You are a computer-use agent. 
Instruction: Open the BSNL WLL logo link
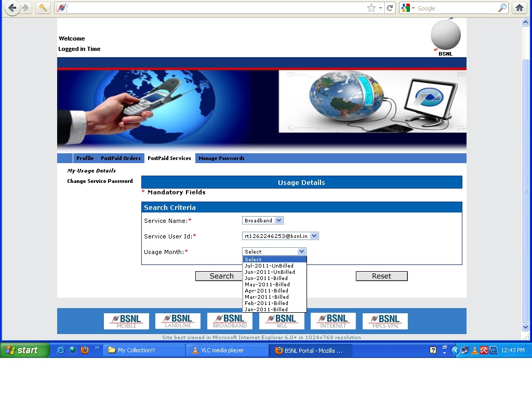click(x=282, y=321)
